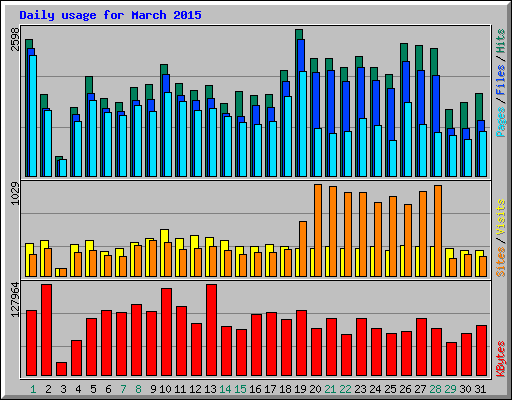
Task: Select day label "27" on x-axis
Action: point(420,389)
